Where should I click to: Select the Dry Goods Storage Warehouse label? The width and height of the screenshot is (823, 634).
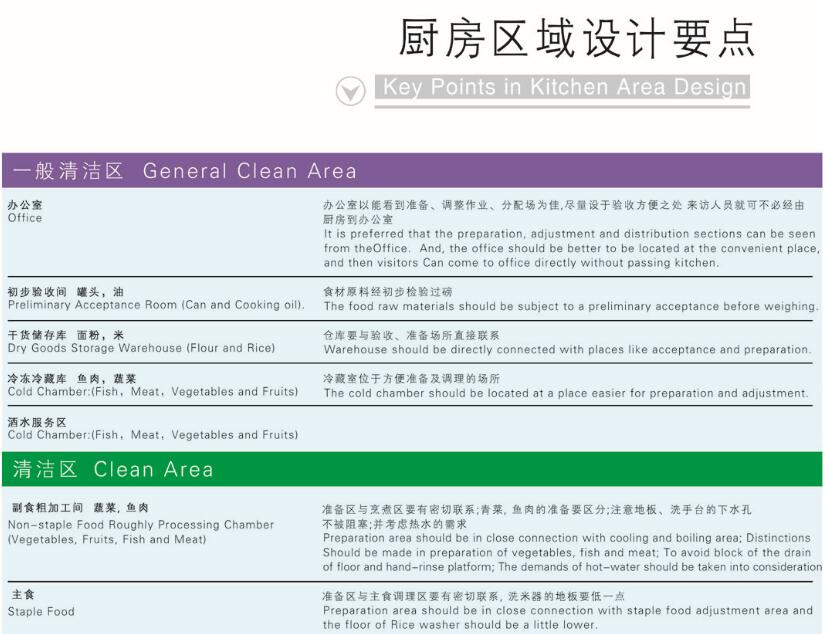click(139, 348)
